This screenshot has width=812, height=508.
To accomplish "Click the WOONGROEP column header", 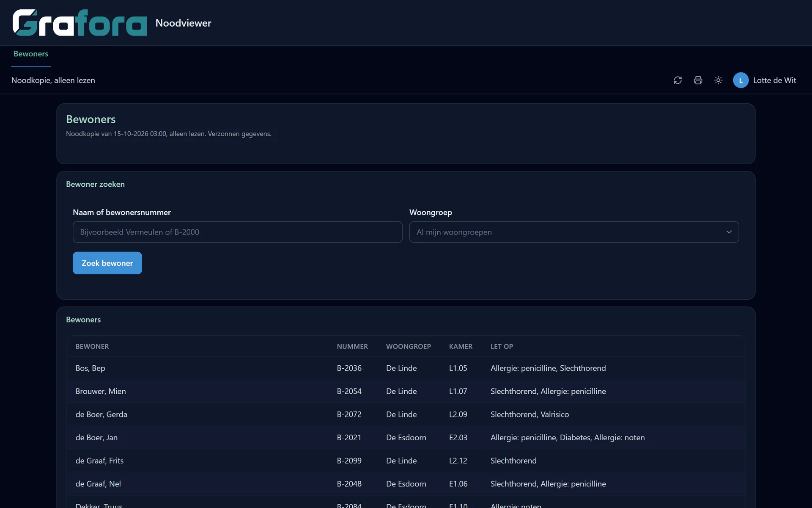I will (408, 346).
